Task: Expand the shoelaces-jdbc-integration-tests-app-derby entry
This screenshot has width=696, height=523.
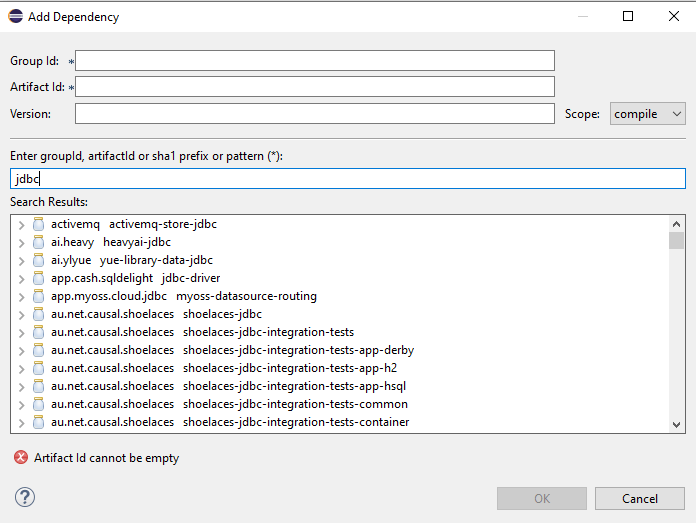Action: point(21,351)
